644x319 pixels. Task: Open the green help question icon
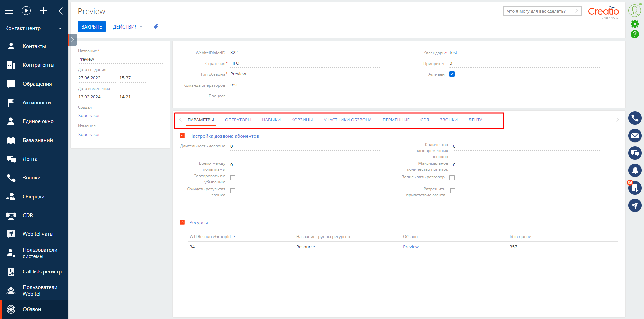(635, 34)
